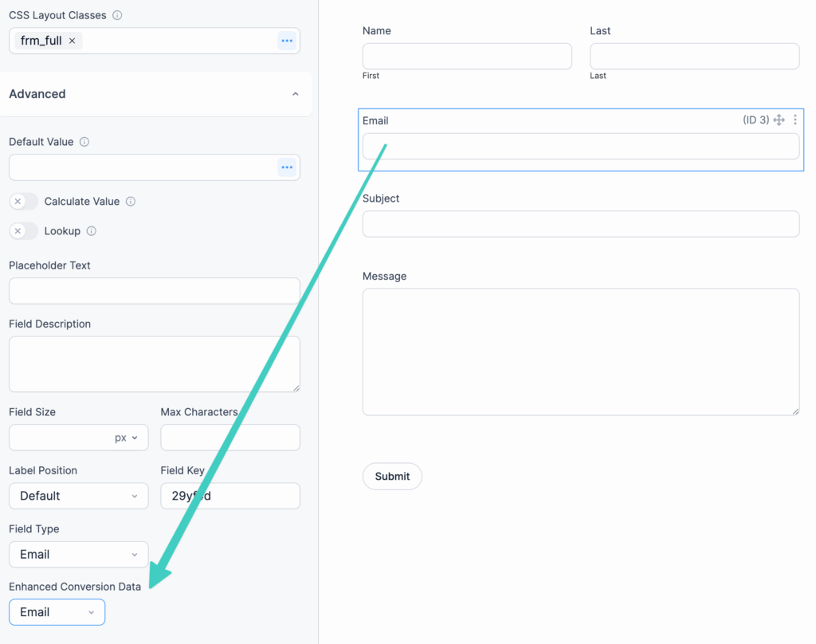Click the Placeholder Text input field
Image resolution: width=816 pixels, height=644 pixels.
click(x=154, y=291)
